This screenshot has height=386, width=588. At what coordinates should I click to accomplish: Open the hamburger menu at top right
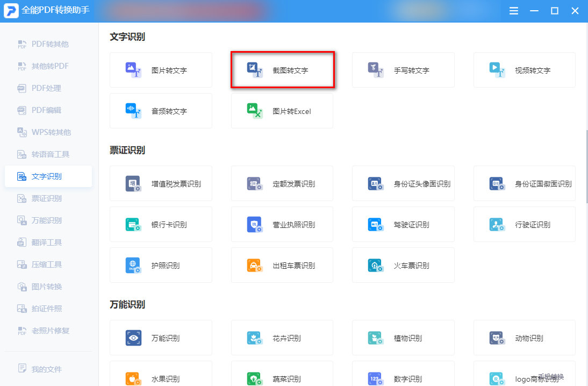click(513, 10)
